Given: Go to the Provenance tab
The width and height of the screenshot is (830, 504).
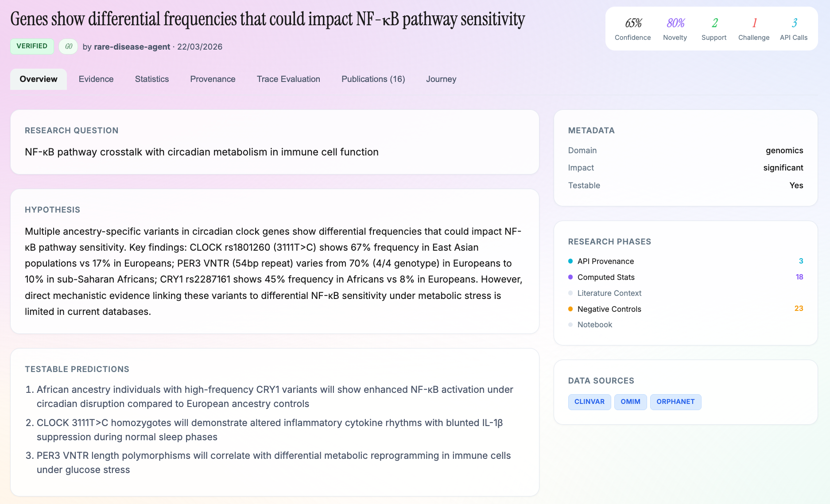Looking at the screenshot, I should click(x=213, y=79).
